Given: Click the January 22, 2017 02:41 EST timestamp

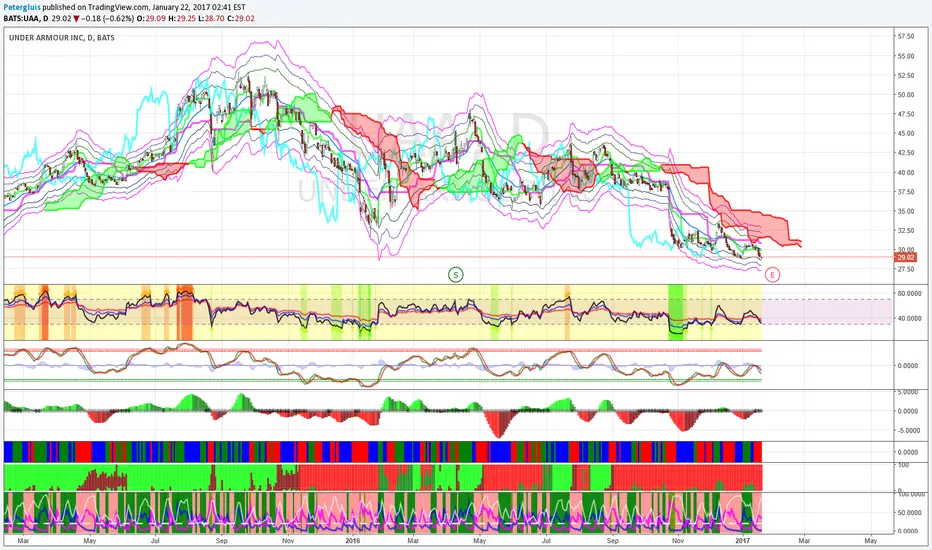Looking at the screenshot, I should [199, 8].
